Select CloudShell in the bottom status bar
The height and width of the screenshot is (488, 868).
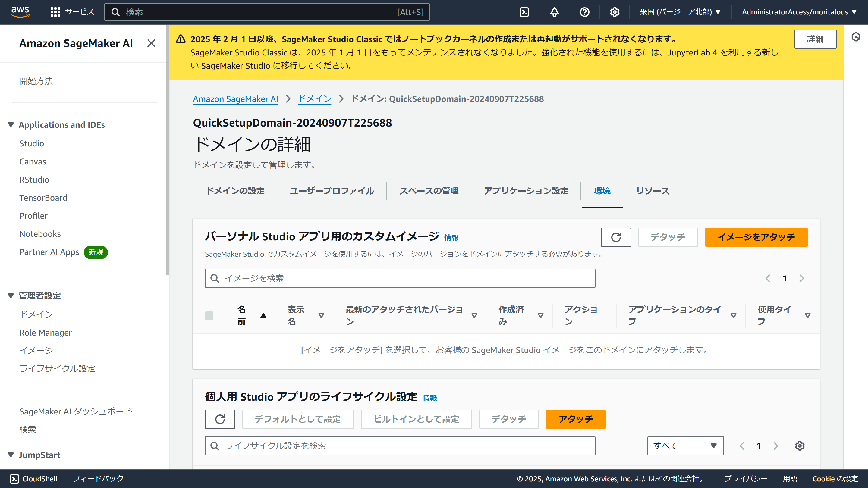pyautogui.click(x=33, y=478)
